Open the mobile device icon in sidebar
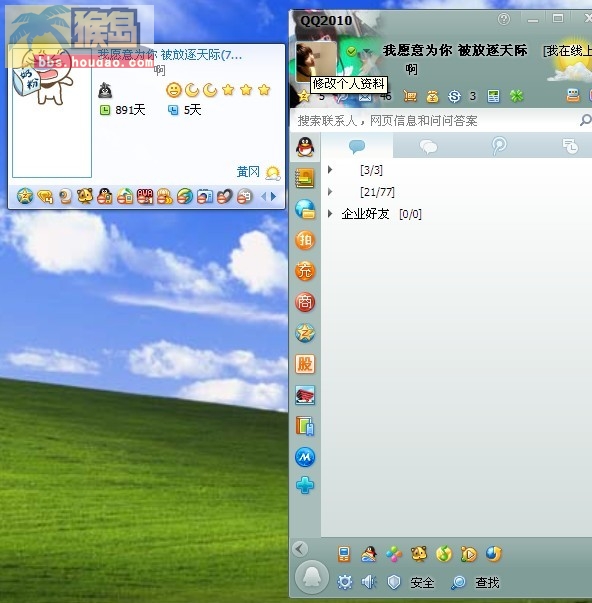 305,426
